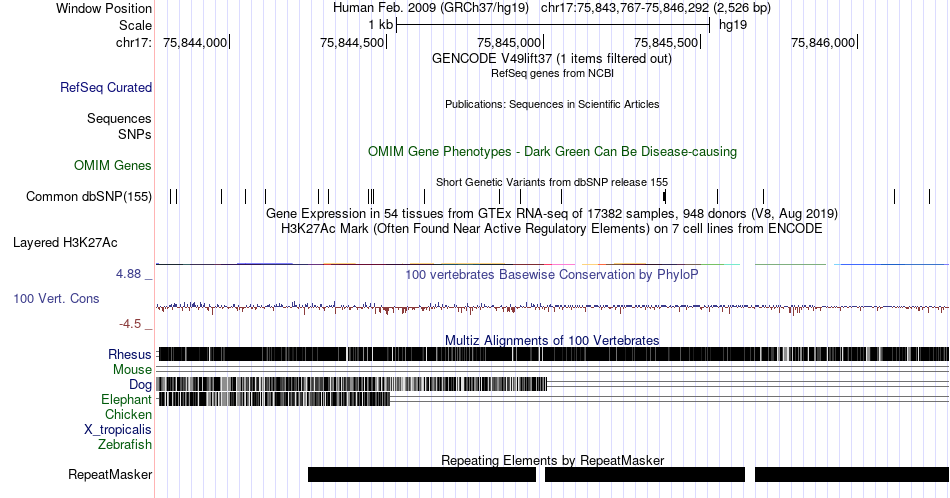Select the Rhesus species label
950x498 pixels.
pos(130,354)
